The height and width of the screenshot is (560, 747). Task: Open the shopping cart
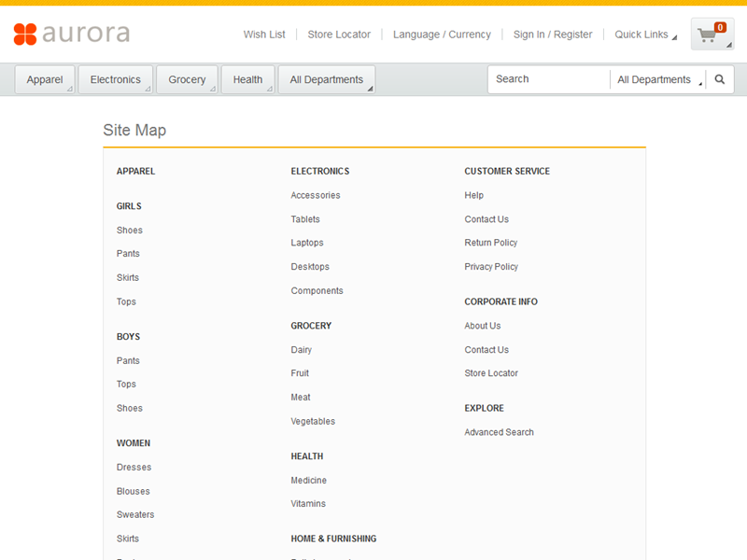(712, 35)
